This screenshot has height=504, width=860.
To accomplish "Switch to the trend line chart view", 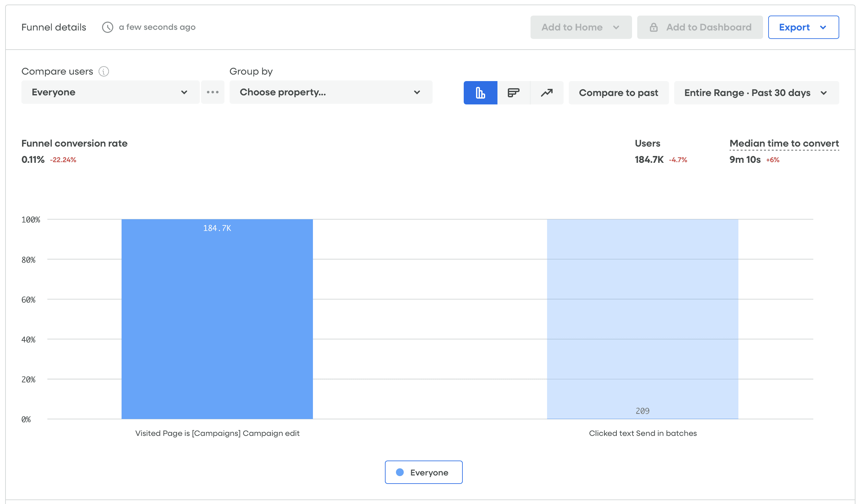I will [546, 92].
